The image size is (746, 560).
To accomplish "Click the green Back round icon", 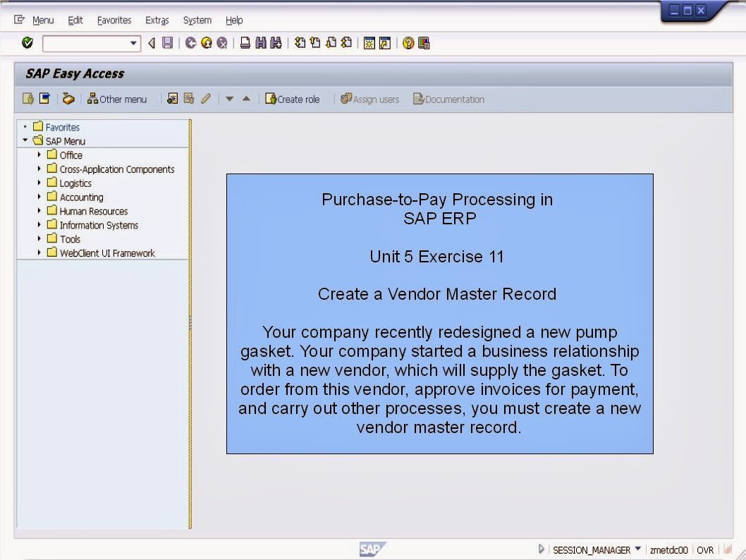I will coord(191,43).
